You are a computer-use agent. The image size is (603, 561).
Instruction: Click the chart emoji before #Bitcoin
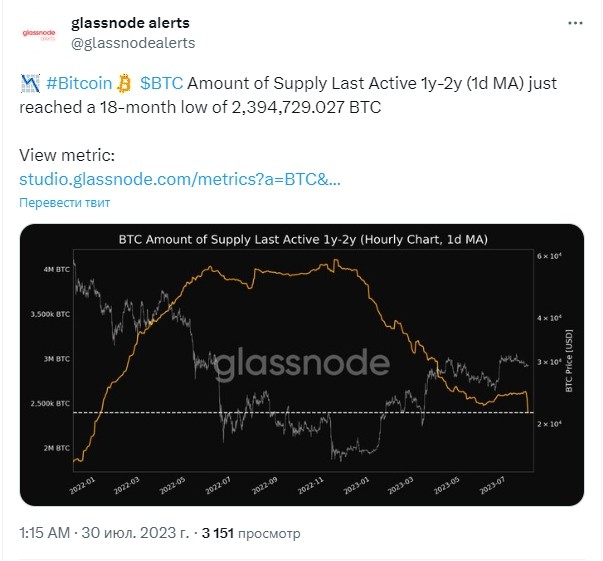(x=30, y=83)
